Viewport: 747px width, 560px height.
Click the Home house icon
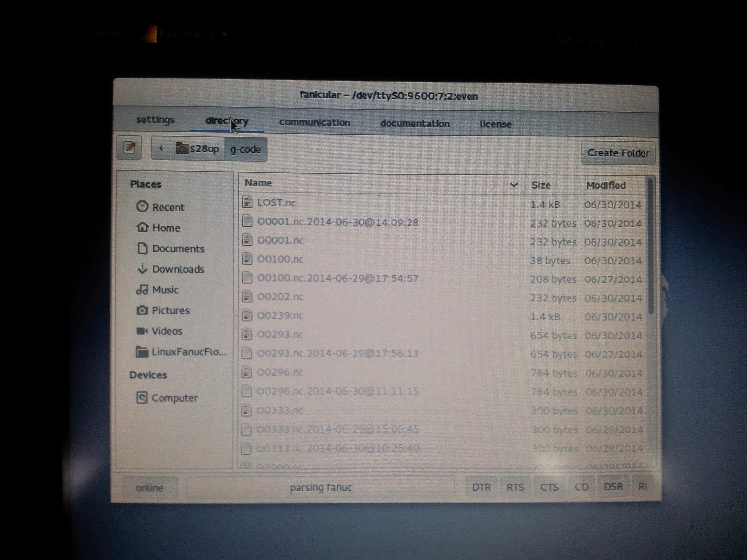(x=142, y=227)
